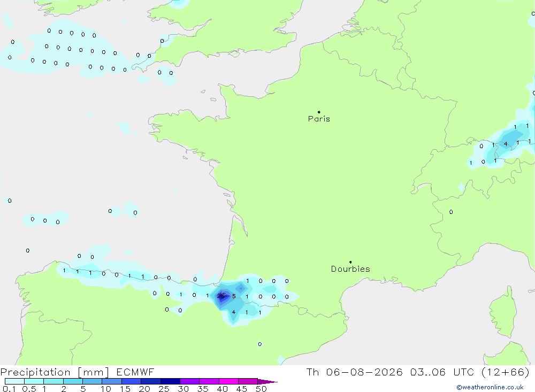Screen dimensions: 535x392
Task: Pick the 25–30 mm legend color
Action: point(170,381)
